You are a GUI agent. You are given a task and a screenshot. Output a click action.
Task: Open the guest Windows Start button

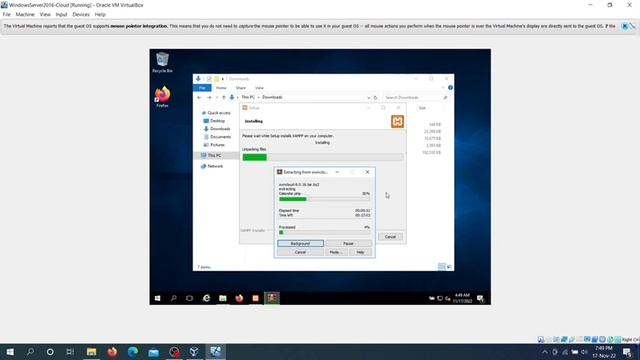click(158, 298)
